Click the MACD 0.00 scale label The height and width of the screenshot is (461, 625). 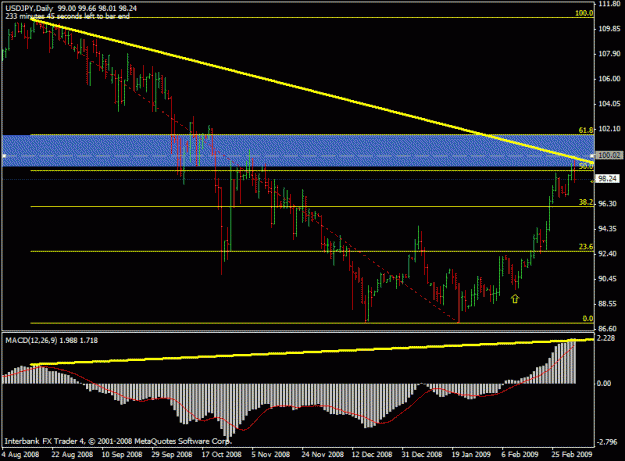tap(604, 383)
